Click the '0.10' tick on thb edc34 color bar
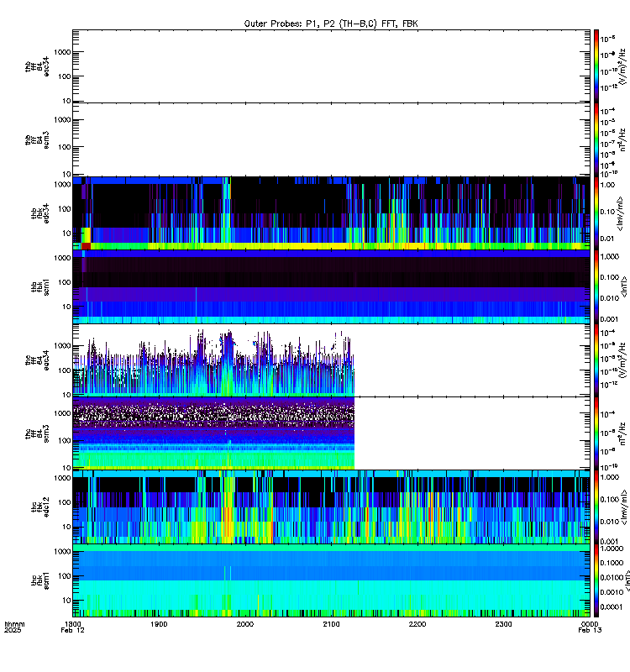Image resolution: width=630 pixels, height=672 pixels. (x=608, y=212)
